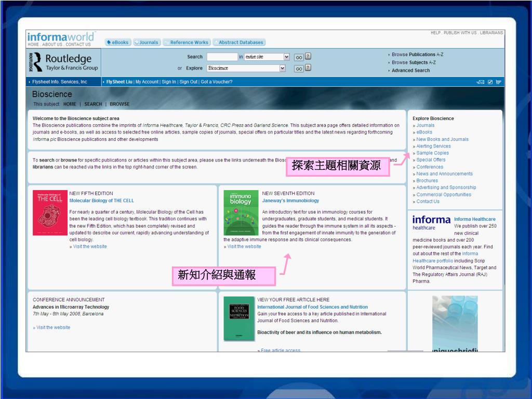Open the Conferences link
Viewport: 532px width, 399px height.
430,167
